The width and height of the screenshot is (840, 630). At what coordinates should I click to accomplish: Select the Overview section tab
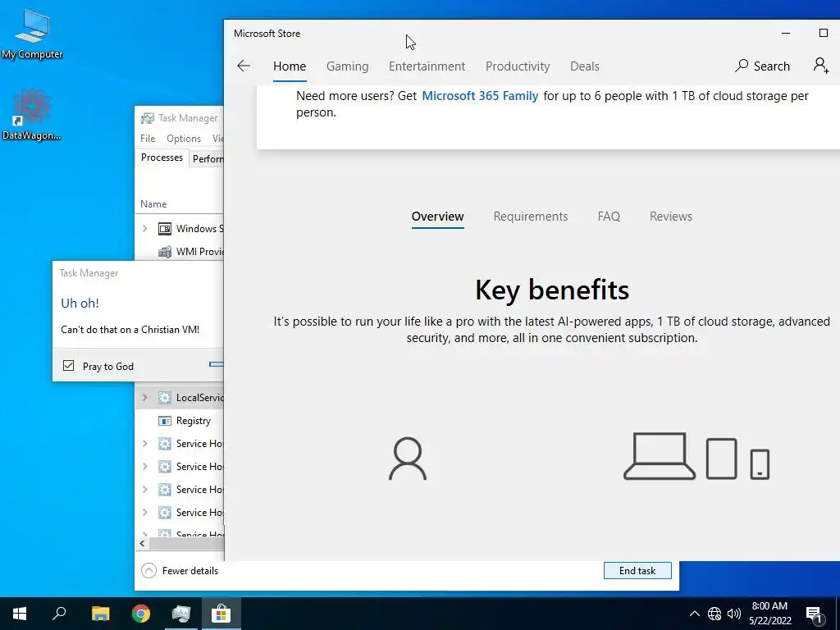pos(438,217)
